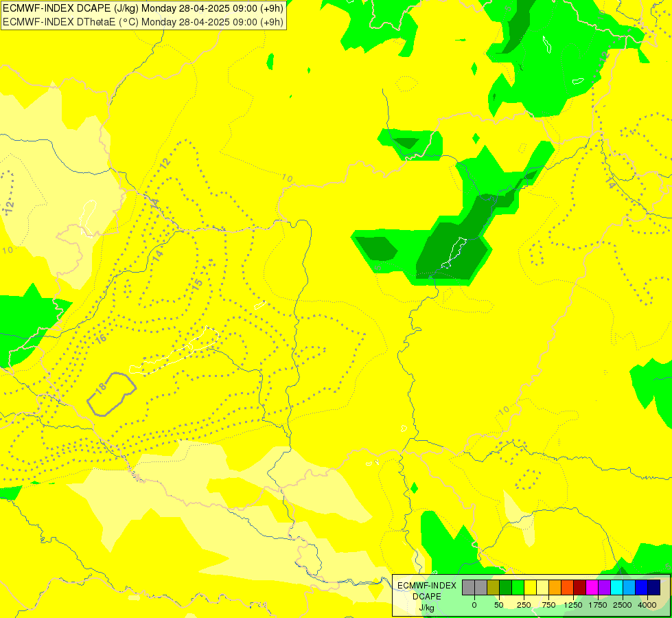Pick the bright green legend swatch
672x618 pixels.
coord(518,587)
